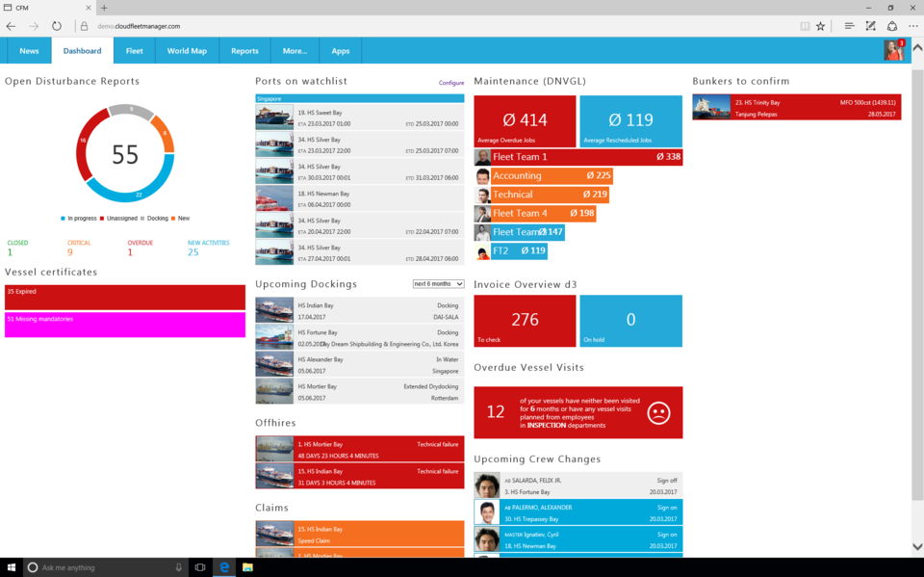Open the Edge Hub icon
The height and width of the screenshot is (577, 924).
(849, 26)
